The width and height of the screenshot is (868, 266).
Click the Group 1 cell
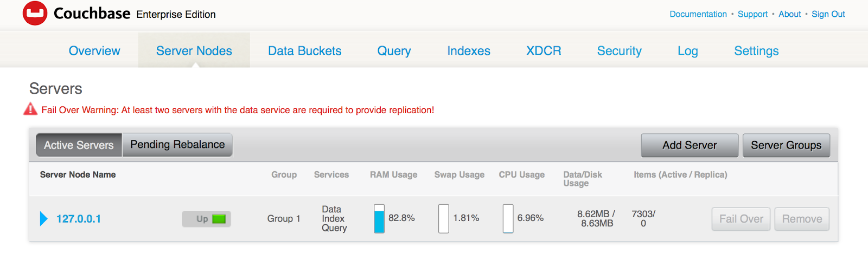[x=284, y=218]
